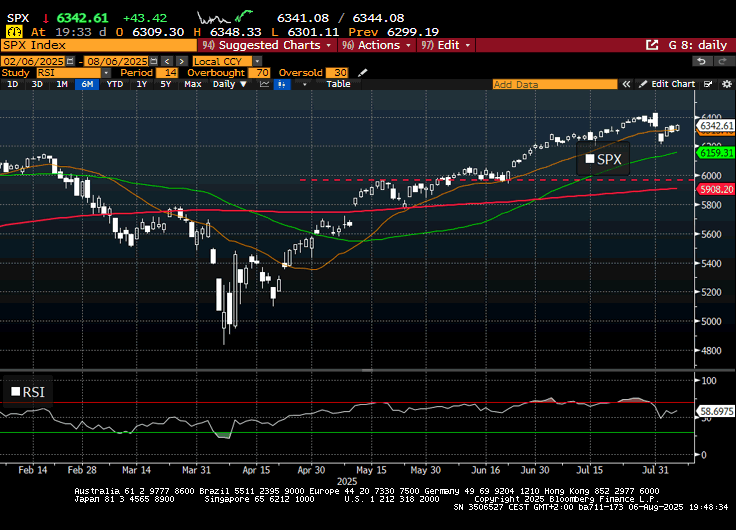This screenshot has width=736, height=530.
Task: Undo the last chart change
Action: coord(701,61)
